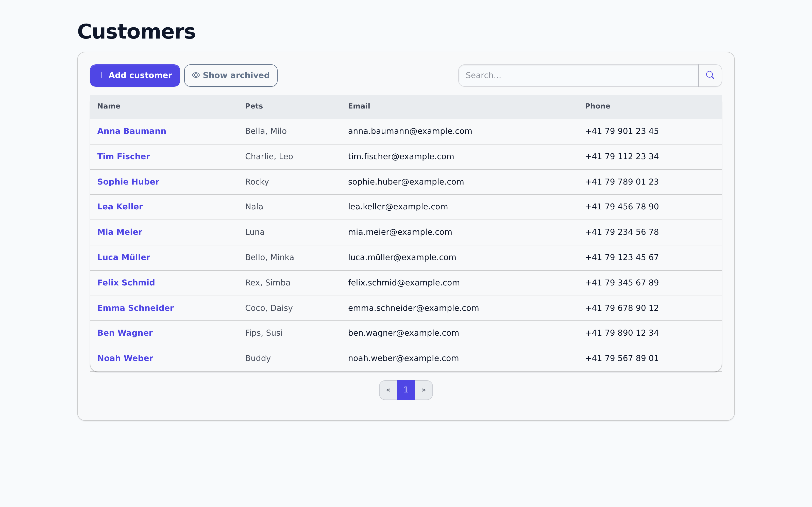The image size is (812, 507).
Task: Click the eye icon on Show archived button
Action: pos(196,76)
